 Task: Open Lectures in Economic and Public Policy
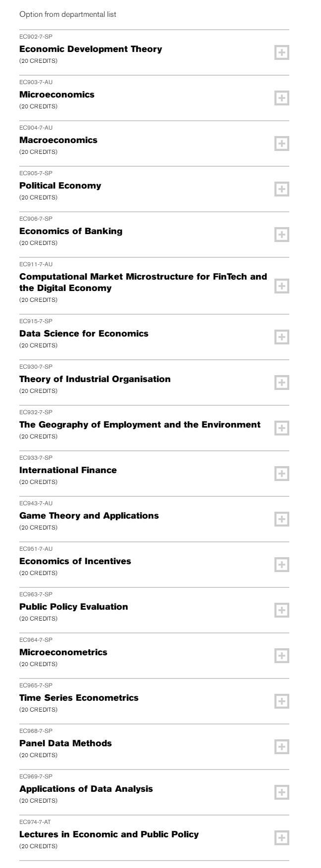[109, 834]
